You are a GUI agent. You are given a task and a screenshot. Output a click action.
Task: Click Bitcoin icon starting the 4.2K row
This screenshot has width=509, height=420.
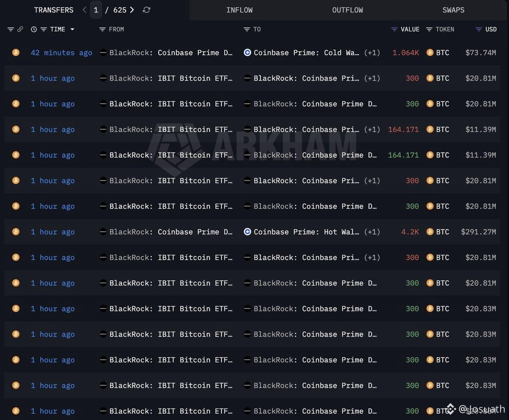tap(16, 232)
